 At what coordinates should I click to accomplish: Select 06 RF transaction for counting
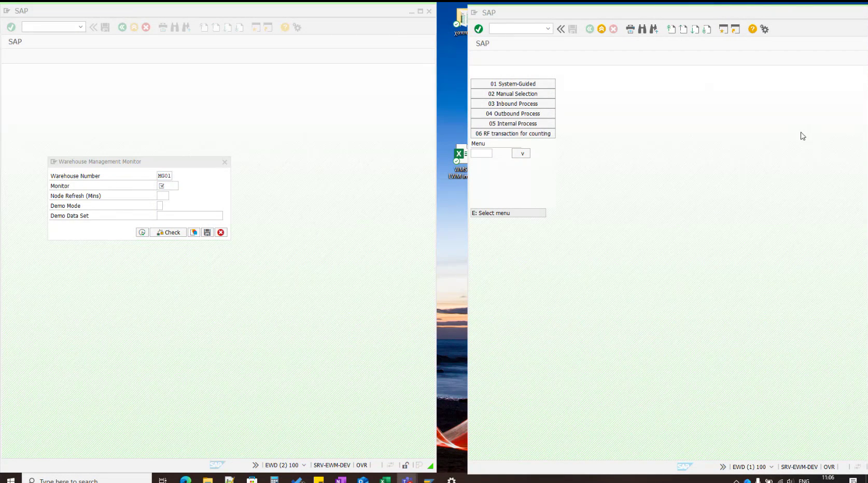512,133
